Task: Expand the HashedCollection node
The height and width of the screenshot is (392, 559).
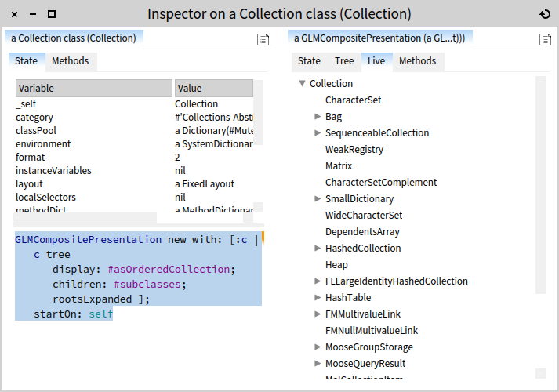Action: pyautogui.click(x=318, y=248)
